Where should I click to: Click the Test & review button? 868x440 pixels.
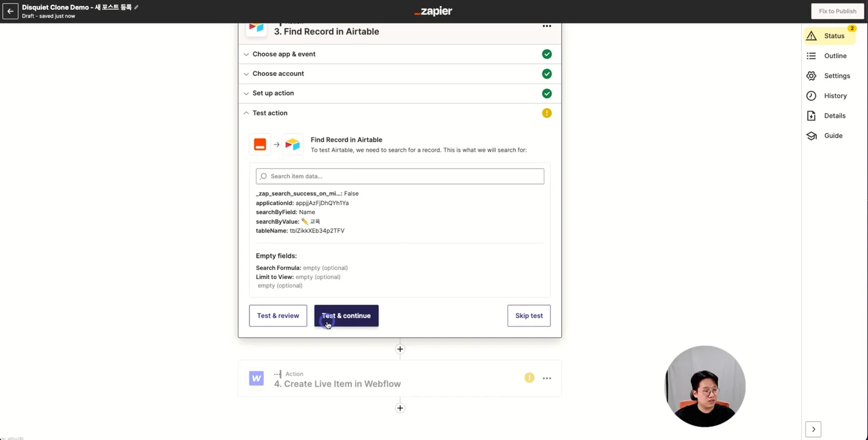pyautogui.click(x=278, y=316)
